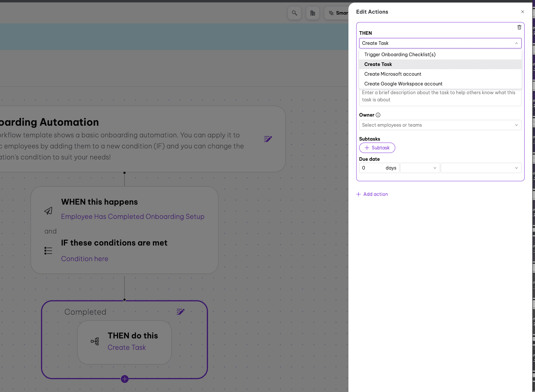The image size is (535, 392).
Task: Select the Completed block title
Action: pyautogui.click(x=85, y=312)
